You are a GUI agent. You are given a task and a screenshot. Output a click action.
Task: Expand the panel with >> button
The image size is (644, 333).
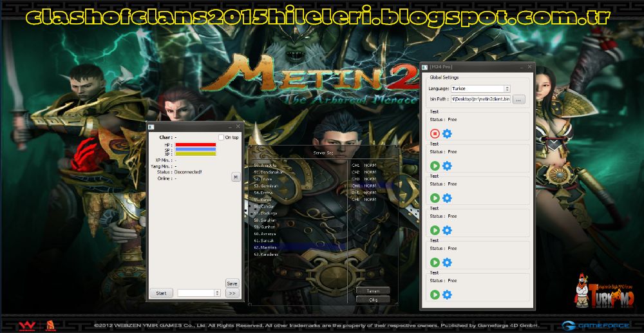(232, 293)
